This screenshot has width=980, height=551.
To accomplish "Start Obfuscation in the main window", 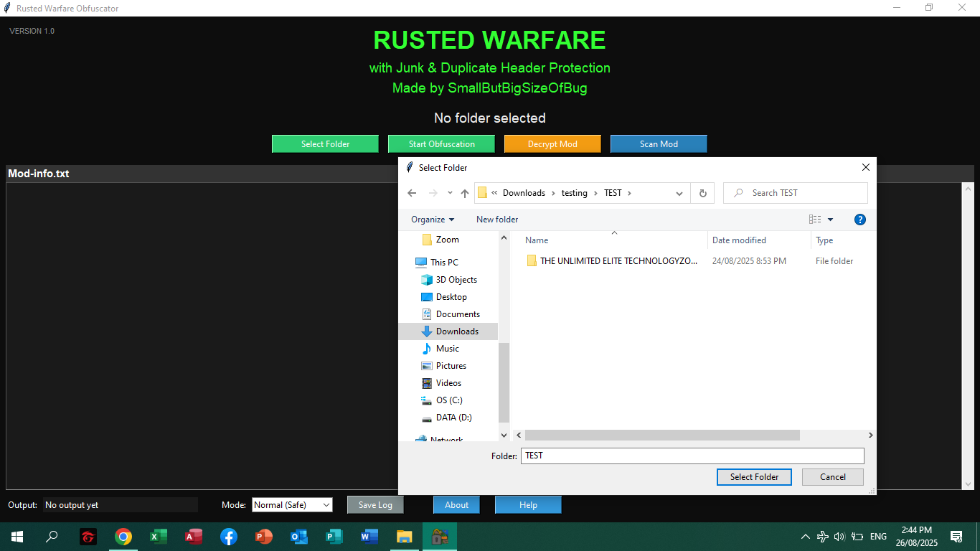I will tap(441, 143).
